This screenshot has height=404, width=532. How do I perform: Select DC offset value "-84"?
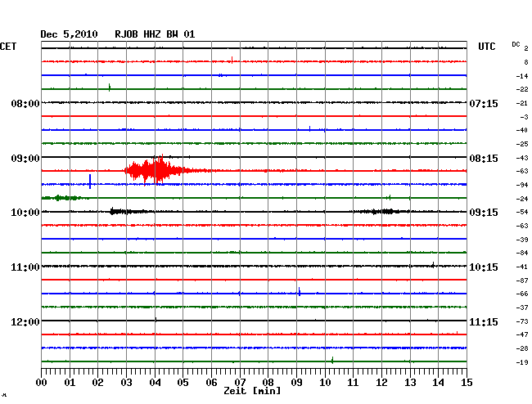tap(522, 253)
